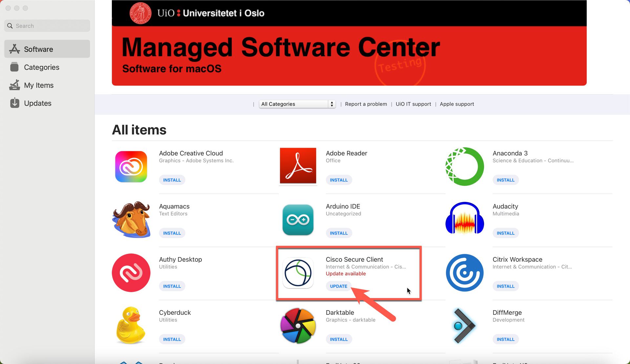The width and height of the screenshot is (630, 364).
Task: Click the Darktable title text
Action: pos(340,313)
